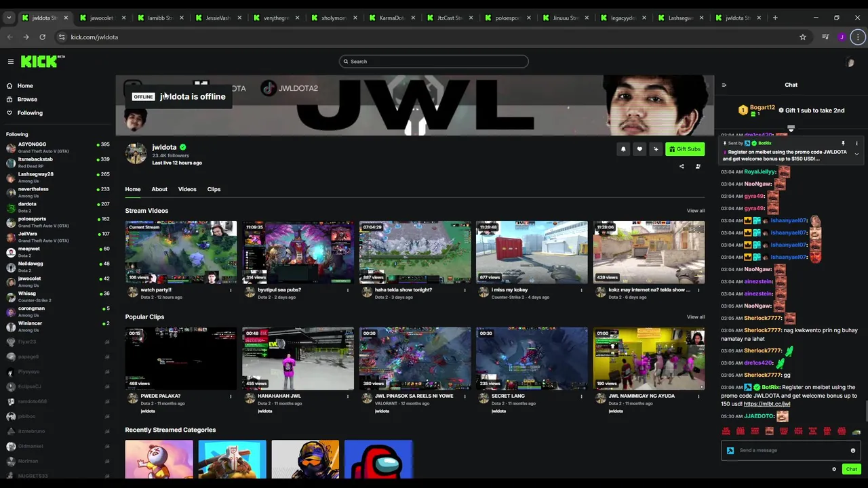Open options for 'watch party!!' video
The width and height of the screenshot is (868, 488).
tap(231, 290)
